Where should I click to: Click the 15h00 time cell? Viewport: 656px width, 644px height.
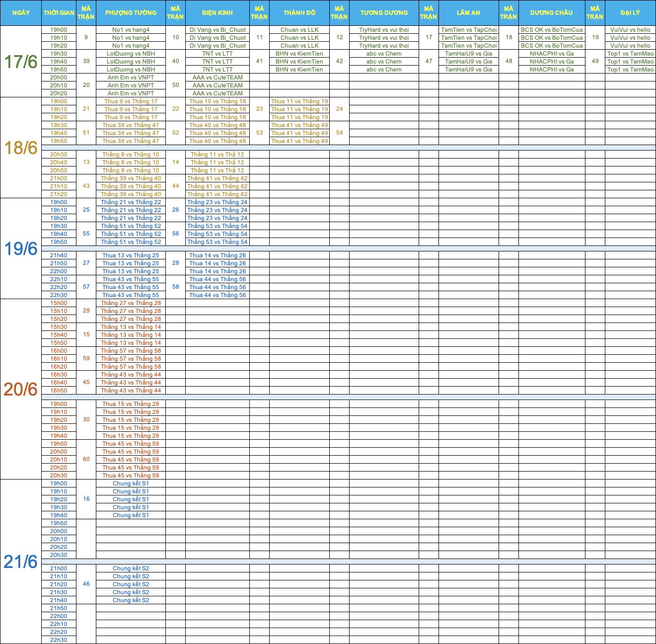pos(59,303)
